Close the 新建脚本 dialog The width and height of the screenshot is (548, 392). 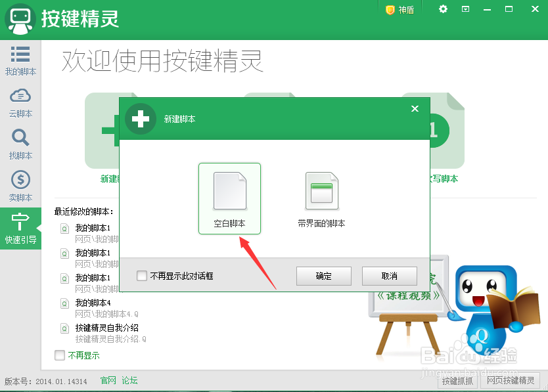click(415, 108)
